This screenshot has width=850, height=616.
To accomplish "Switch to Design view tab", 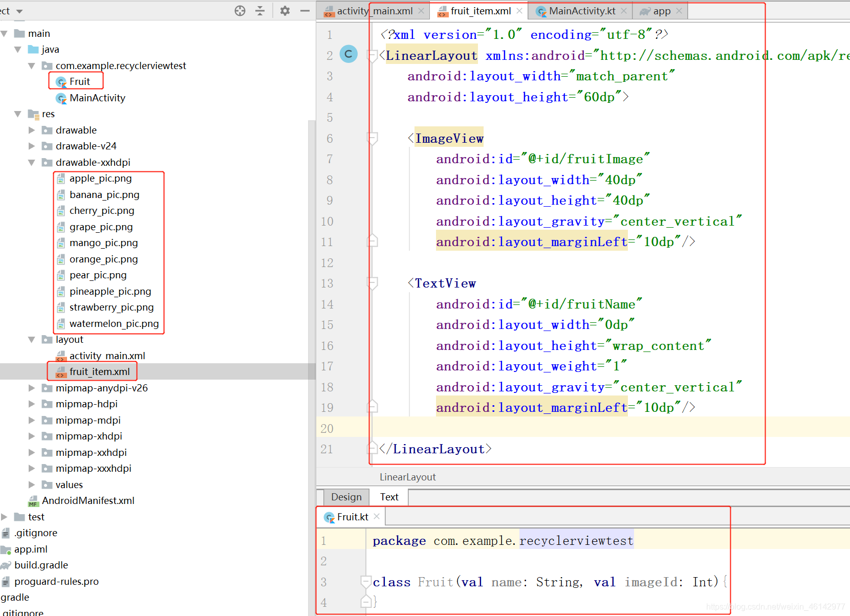I will point(346,497).
